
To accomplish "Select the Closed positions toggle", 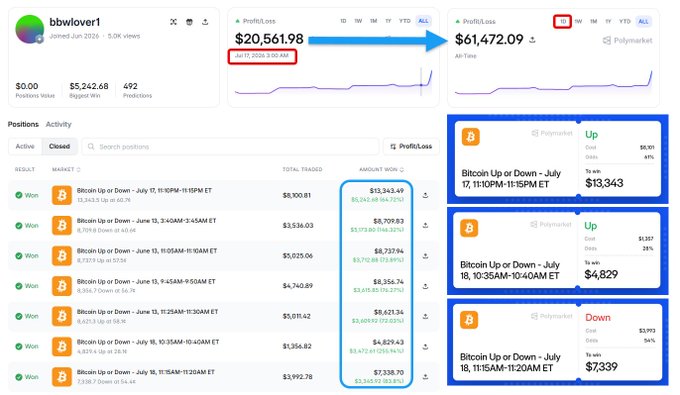I will 59,147.
